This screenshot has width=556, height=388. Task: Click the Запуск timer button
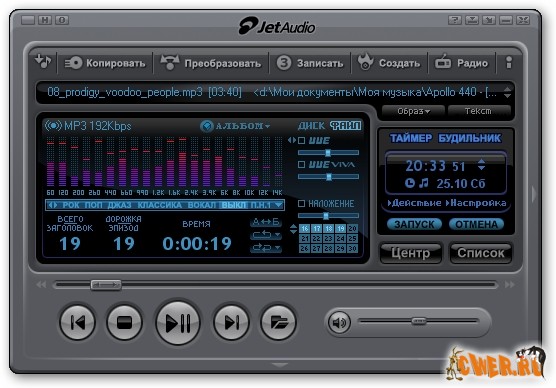[x=414, y=224]
